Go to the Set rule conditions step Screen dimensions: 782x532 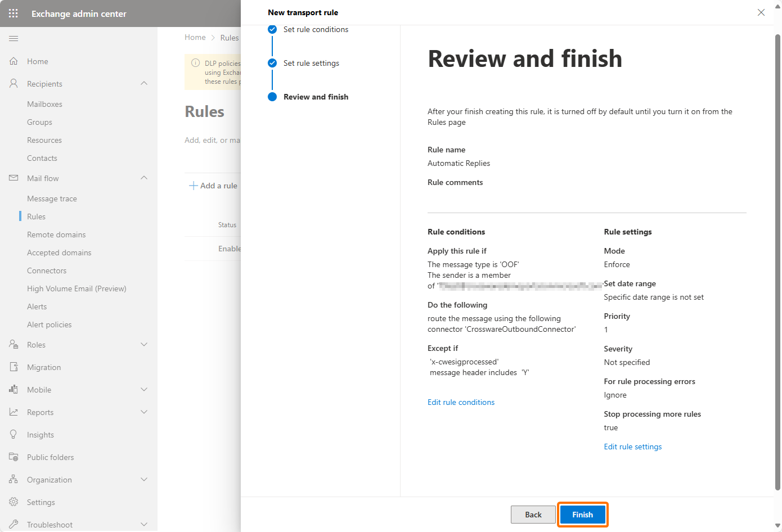[316, 29]
